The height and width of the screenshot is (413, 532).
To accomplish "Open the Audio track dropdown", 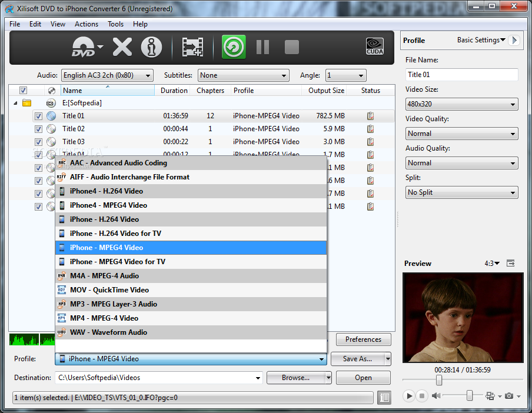I will (x=107, y=75).
